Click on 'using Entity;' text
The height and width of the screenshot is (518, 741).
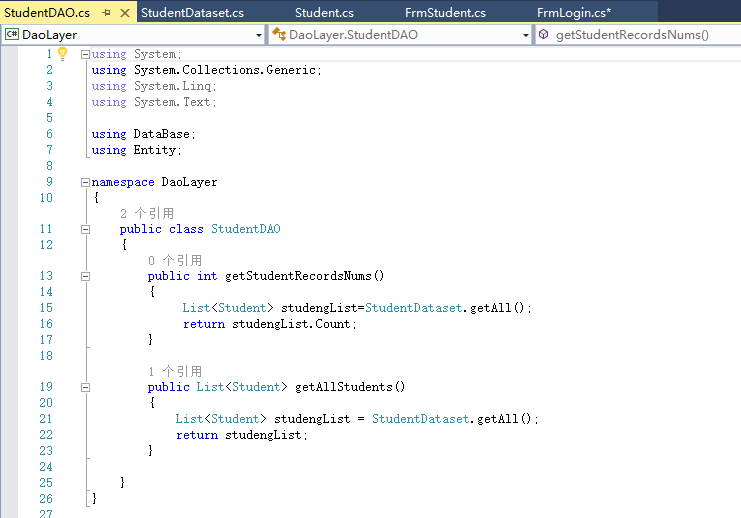137,150
